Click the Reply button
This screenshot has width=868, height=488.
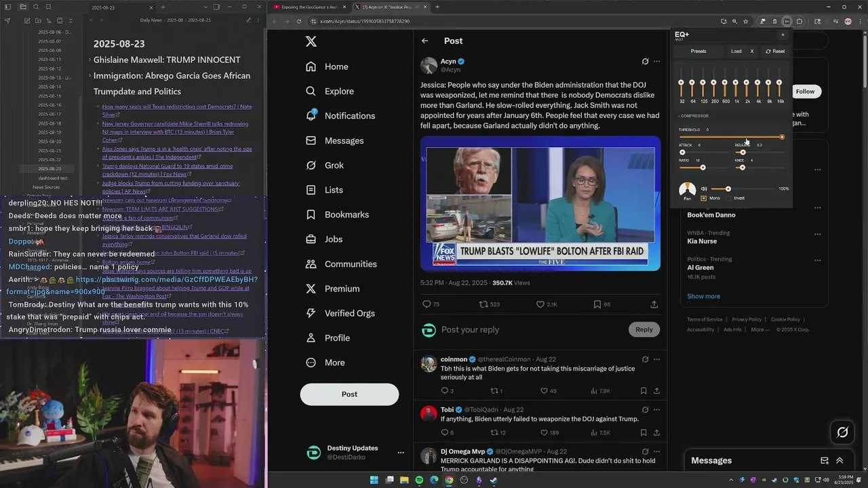tap(644, 330)
